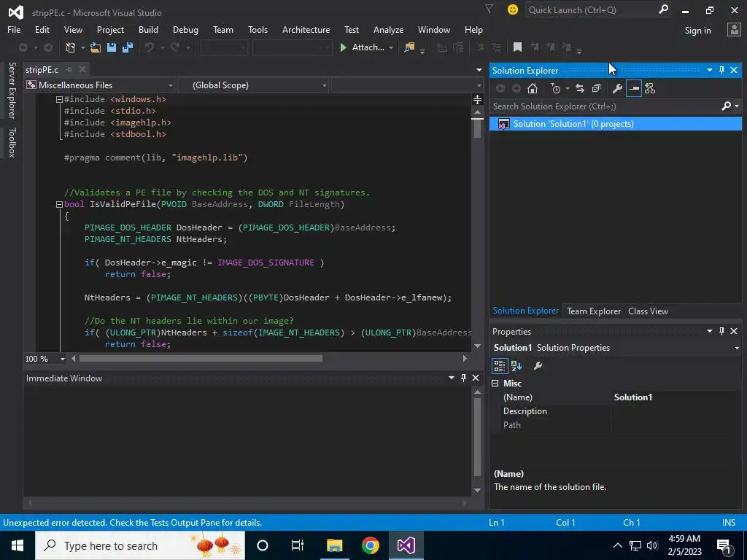This screenshot has height=560, width=747.
Task: Switch to the Class View tab
Action: pyautogui.click(x=648, y=311)
